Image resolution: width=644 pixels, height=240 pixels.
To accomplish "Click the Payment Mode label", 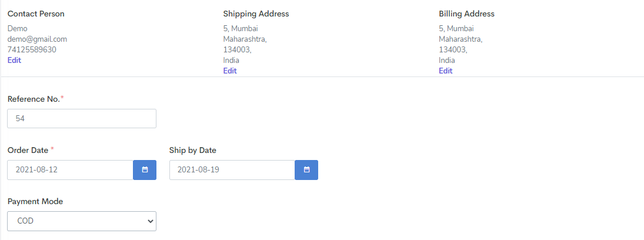I will (35, 201).
